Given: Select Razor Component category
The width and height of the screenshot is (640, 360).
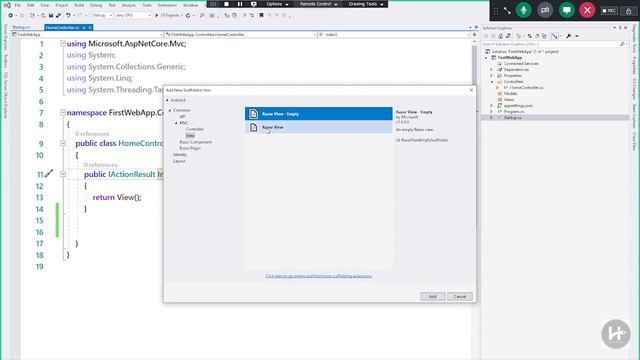Looking at the screenshot, I should [x=196, y=142].
